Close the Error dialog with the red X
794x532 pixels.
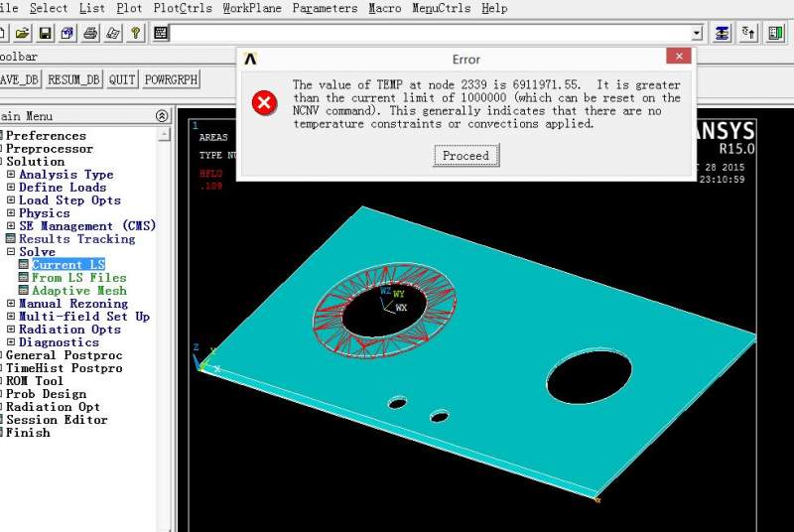click(679, 57)
